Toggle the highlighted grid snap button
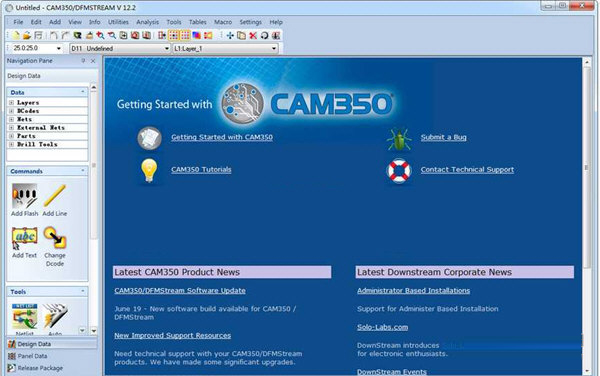600x376 pixels. 174,36
